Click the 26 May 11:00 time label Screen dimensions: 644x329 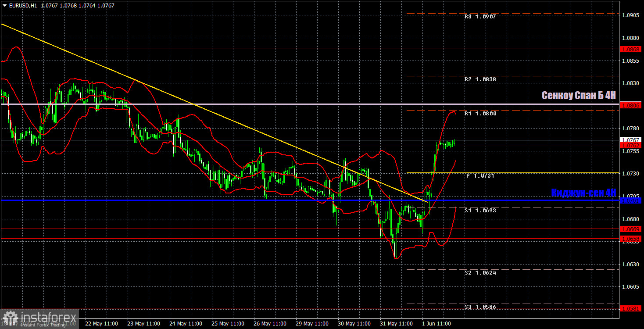[x=270, y=324]
